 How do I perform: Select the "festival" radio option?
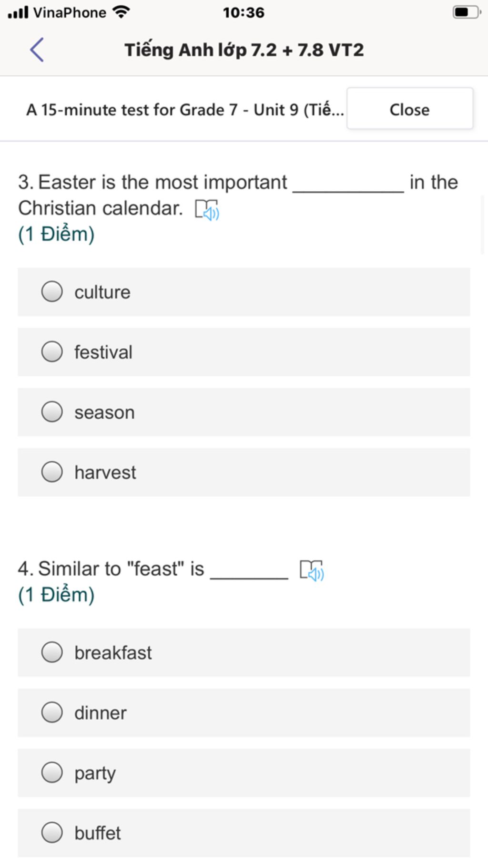[244, 352]
